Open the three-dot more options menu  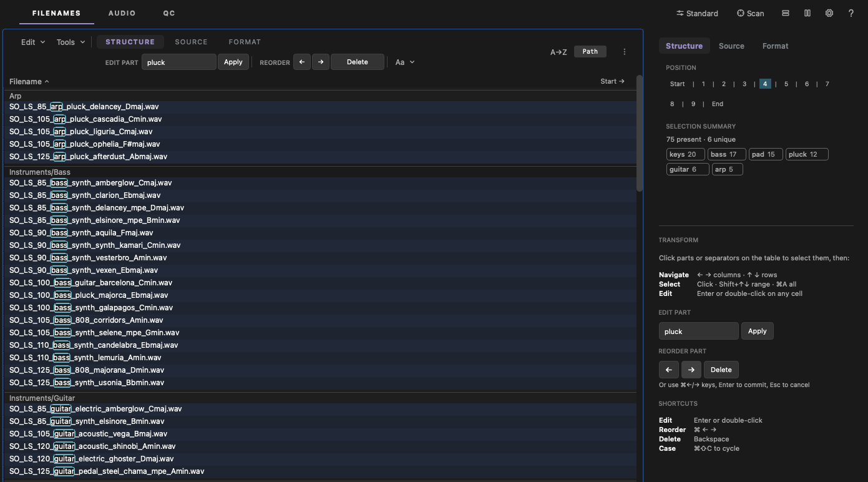[624, 52]
